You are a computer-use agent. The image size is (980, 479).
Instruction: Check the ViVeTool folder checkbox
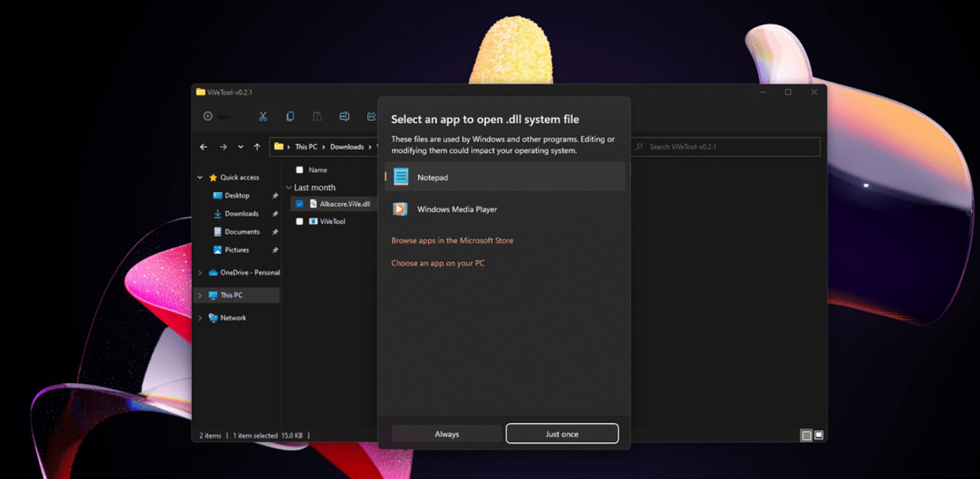tap(299, 221)
